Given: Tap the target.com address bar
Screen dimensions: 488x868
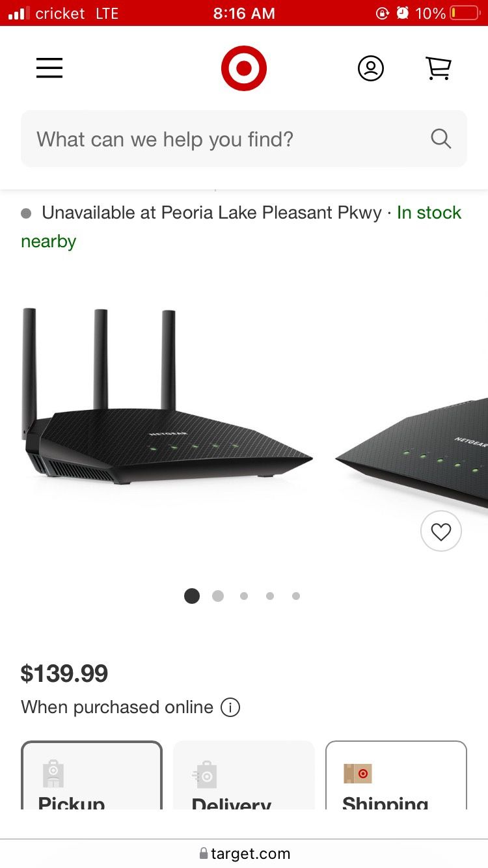Looking at the screenshot, I should click(251, 854).
